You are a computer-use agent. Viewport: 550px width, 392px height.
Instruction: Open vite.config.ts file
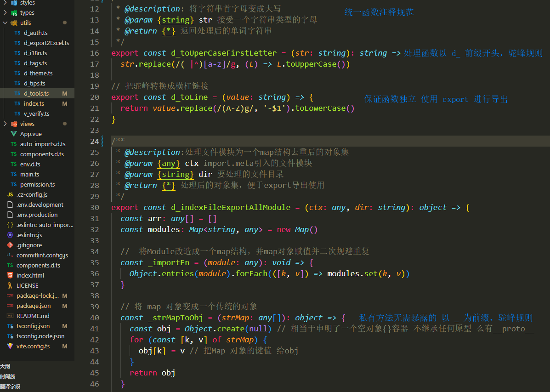pos(33,347)
